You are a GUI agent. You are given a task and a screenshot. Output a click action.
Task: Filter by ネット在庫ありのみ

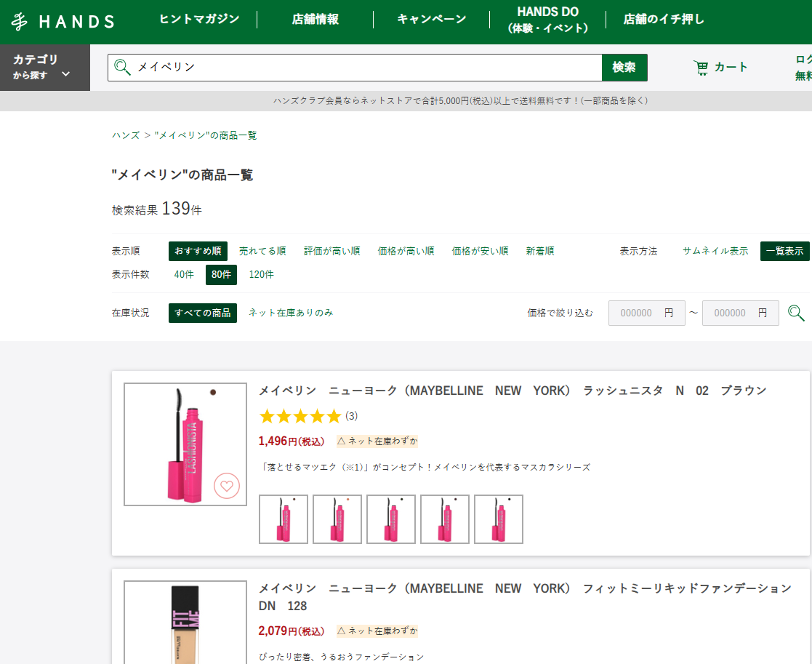(291, 313)
